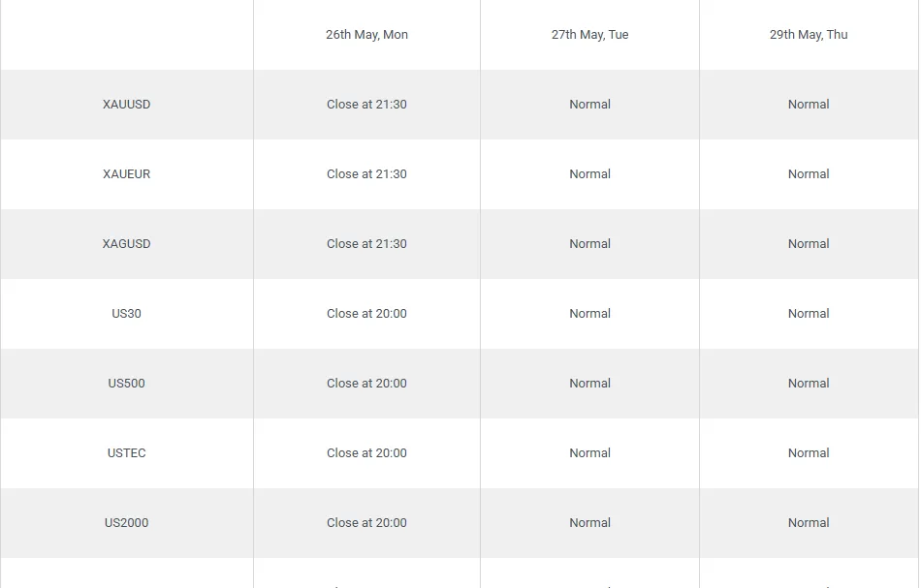This screenshot has width=921, height=588.
Task: Select the XAUEUR symbol cell
Action: (127, 174)
